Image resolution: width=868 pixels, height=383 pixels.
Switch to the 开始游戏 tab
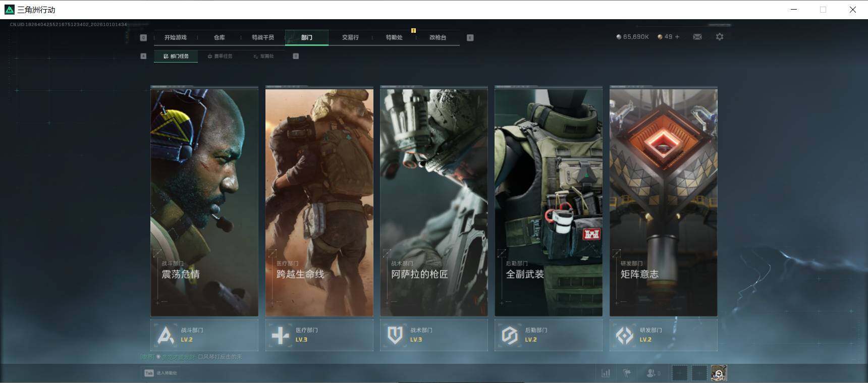[176, 37]
